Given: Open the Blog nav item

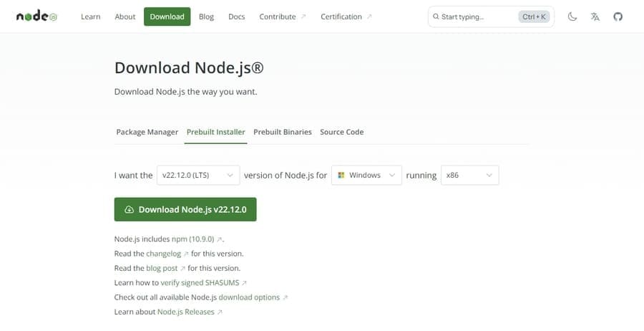Looking at the screenshot, I should [x=206, y=16].
